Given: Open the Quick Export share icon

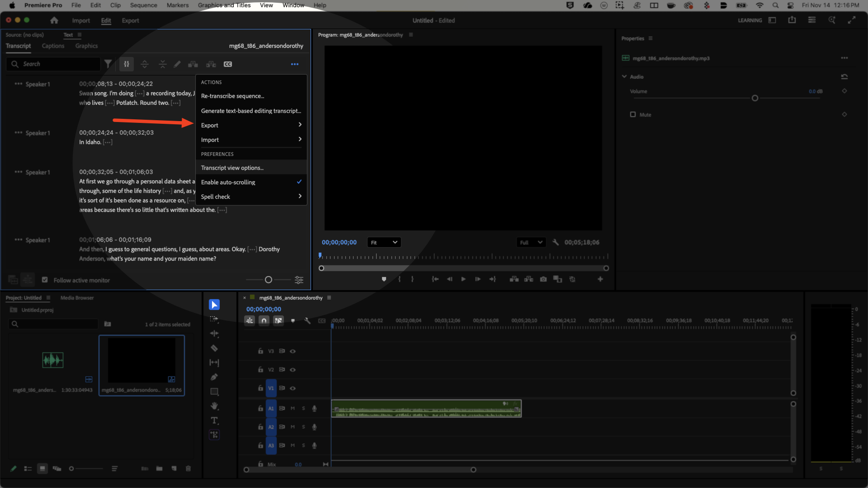Looking at the screenshot, I should (x=792, y=20).
